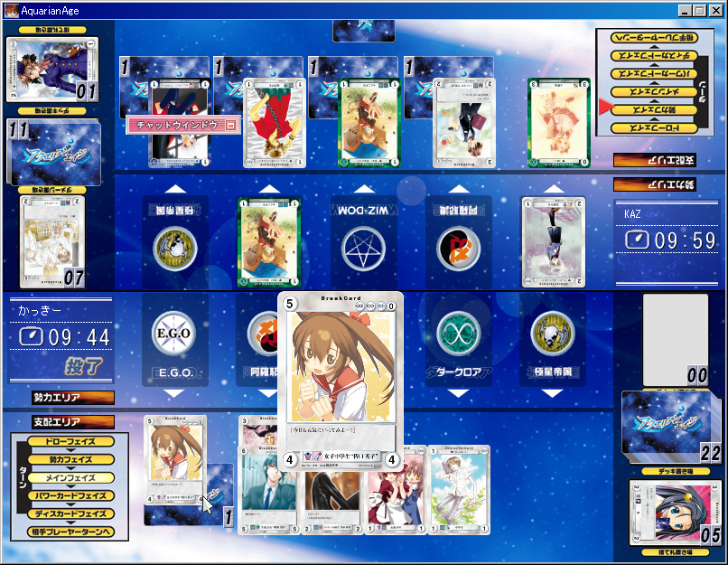The height and width of the screenshot is (565, 728).
Task: Click opponent's green-bordered control area card
Action: 369,123
